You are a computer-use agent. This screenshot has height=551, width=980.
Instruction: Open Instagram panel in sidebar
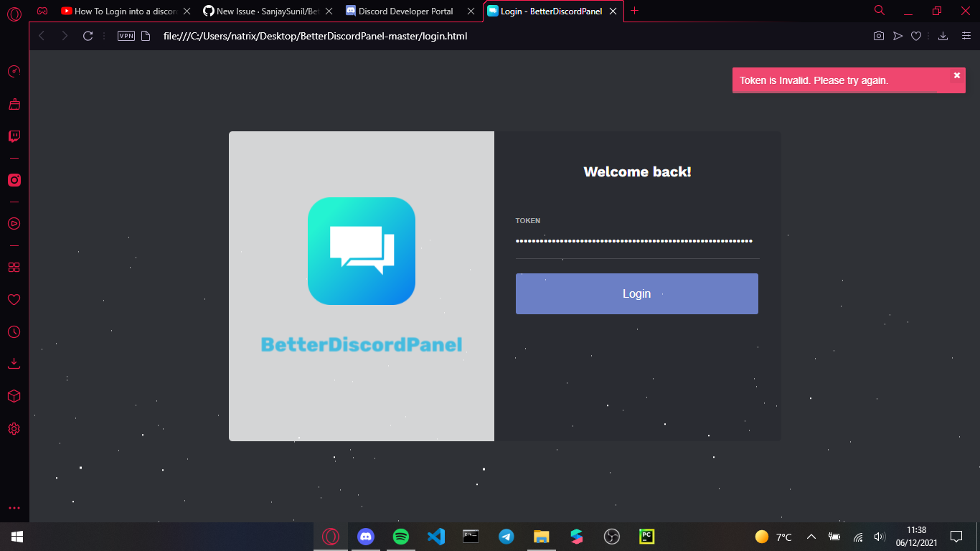[x=14, y=180]
